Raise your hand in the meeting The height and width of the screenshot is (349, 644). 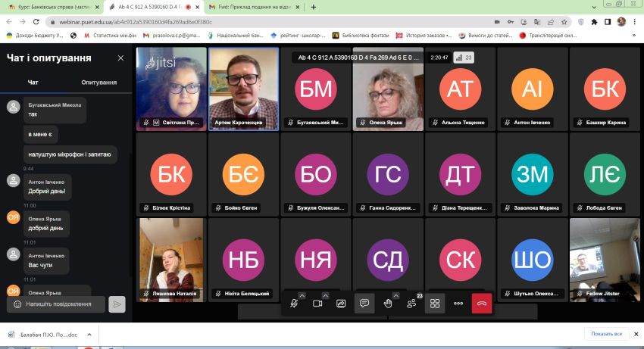[x=388, y=304]
